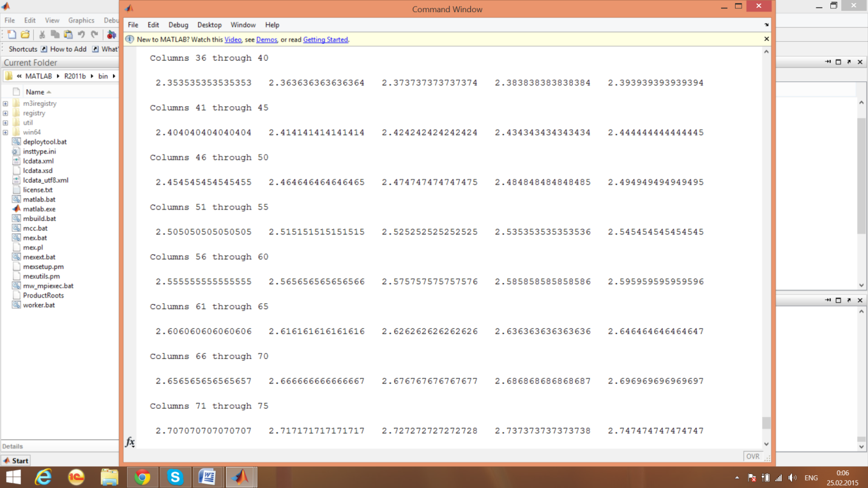Undock the lower right docked panel

coord(849,300)
